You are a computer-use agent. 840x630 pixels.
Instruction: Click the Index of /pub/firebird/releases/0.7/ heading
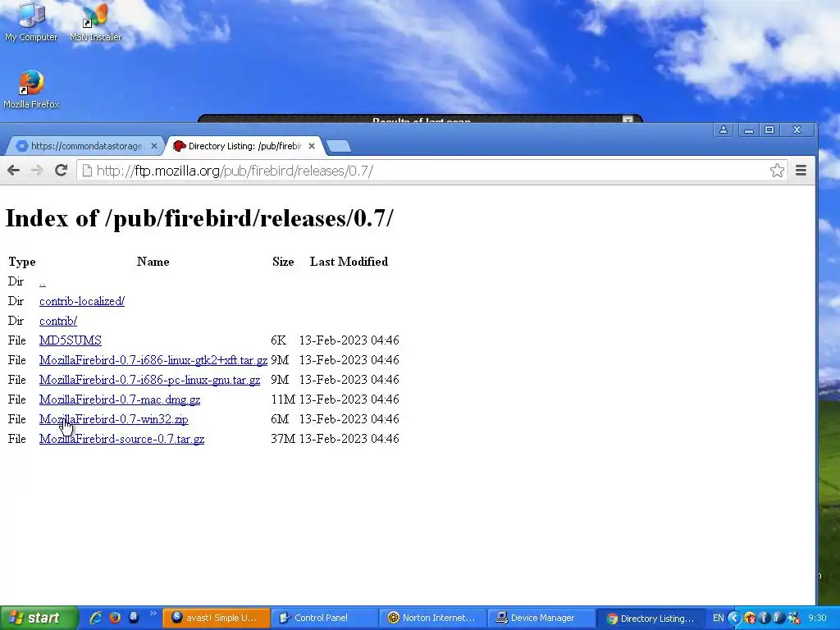click(x=199, y=218)
